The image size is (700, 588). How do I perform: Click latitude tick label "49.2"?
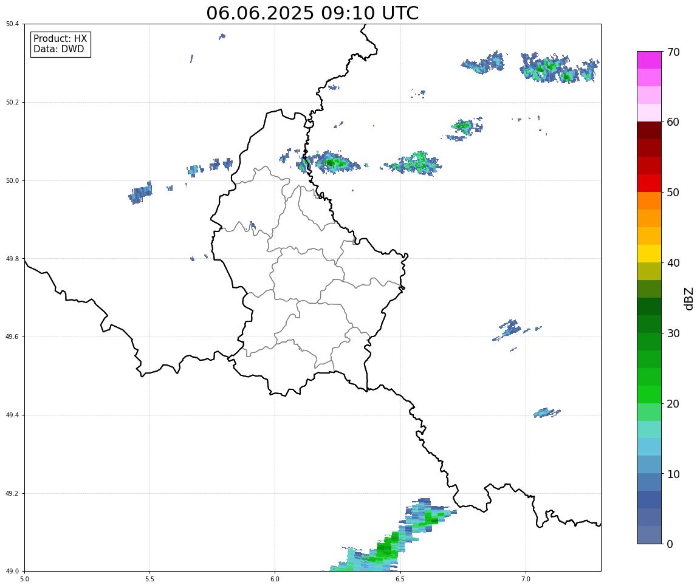click(12, 493)
